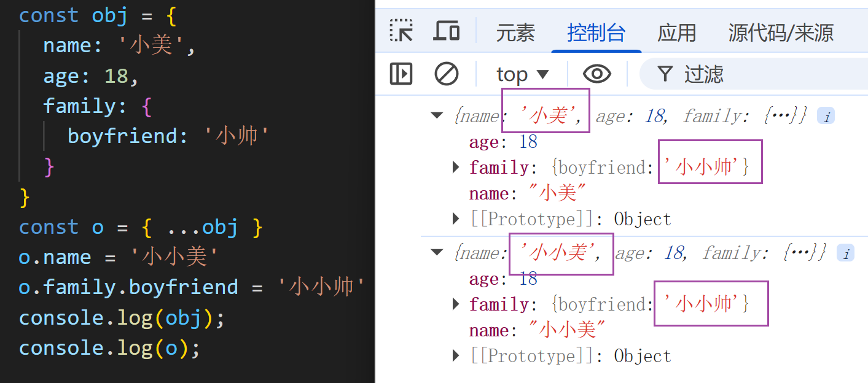Click 'const obj = {' in code editor
868x383 pixels.
click(98, 16)
